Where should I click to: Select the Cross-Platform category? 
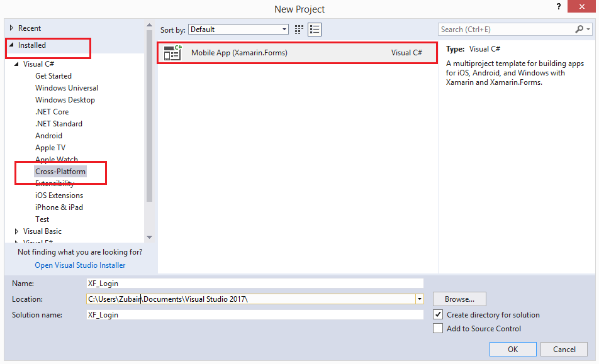coord(60,171)
